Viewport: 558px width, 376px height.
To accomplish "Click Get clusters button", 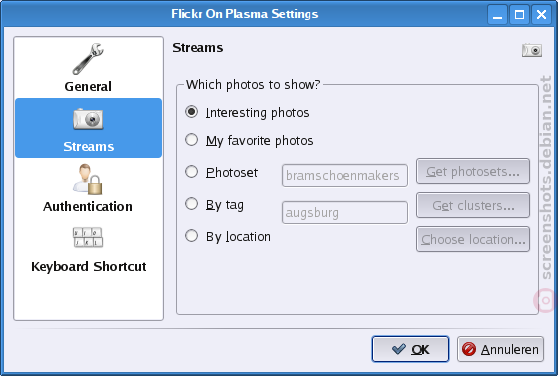I will coord(473,205).
